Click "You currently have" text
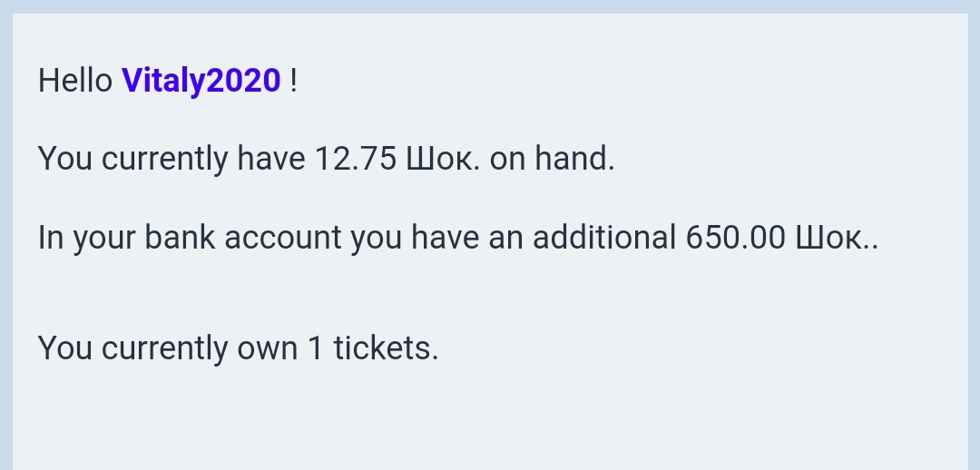 click(x=171, y=160)
